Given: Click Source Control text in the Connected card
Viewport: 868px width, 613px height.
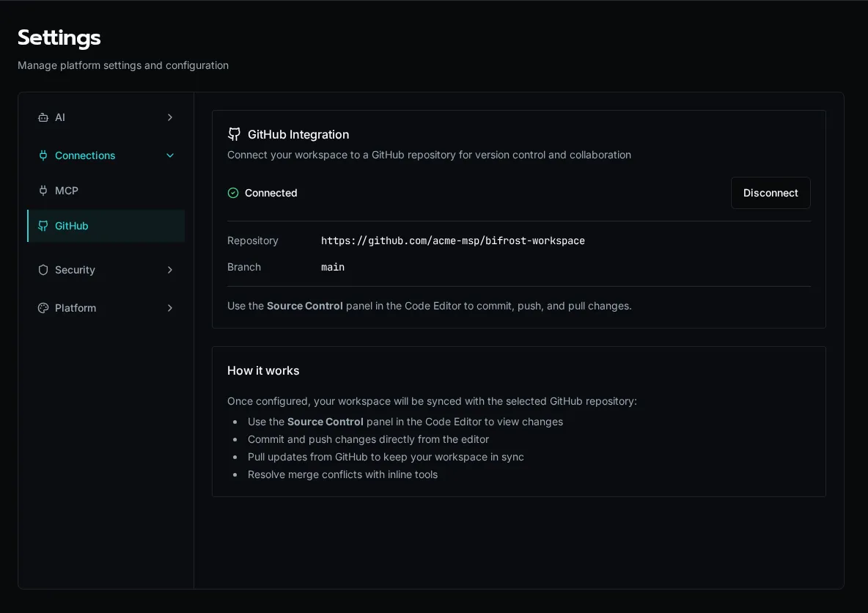Looking at the screenshot, I should point(304,306).
